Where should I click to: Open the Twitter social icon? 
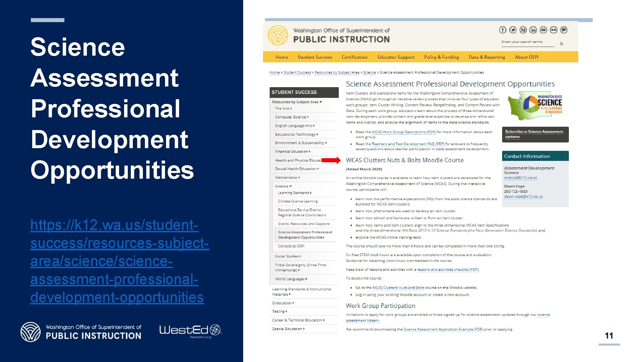(x=513, y=30)
